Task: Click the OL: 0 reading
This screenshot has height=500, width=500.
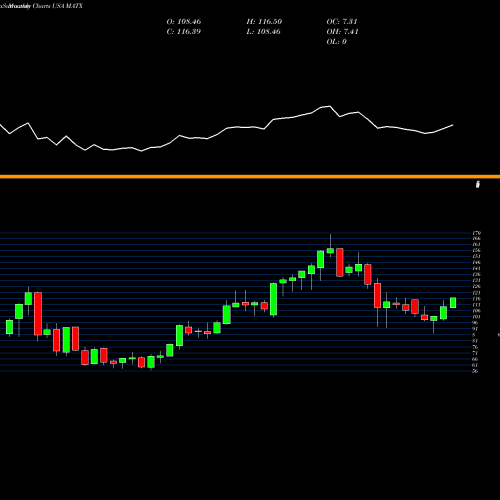Action: [337, 42]
